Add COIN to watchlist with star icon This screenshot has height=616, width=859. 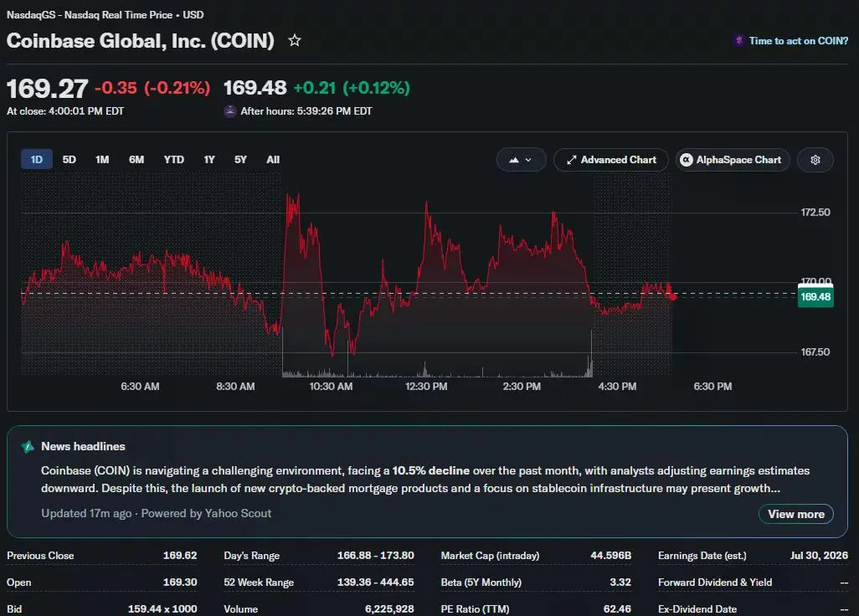coord(295,40)
